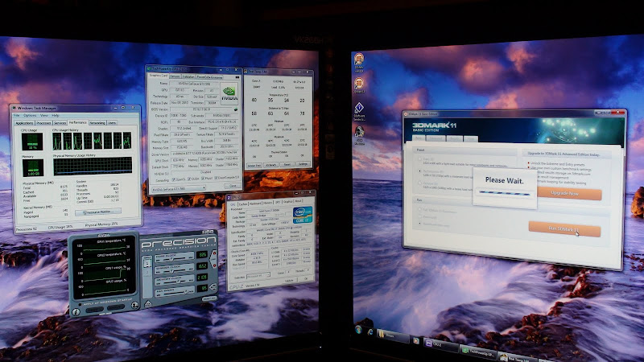Click the Run 3DMark 11 button
The width and height of the screenshot is (644, 362).
click(564, 228)
